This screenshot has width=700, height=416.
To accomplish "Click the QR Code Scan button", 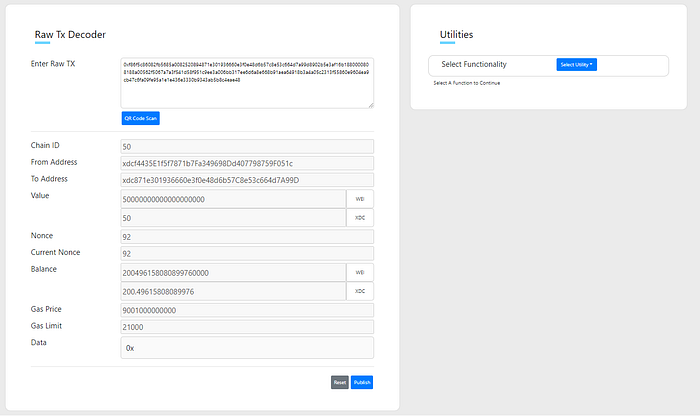I will (141, 118).
